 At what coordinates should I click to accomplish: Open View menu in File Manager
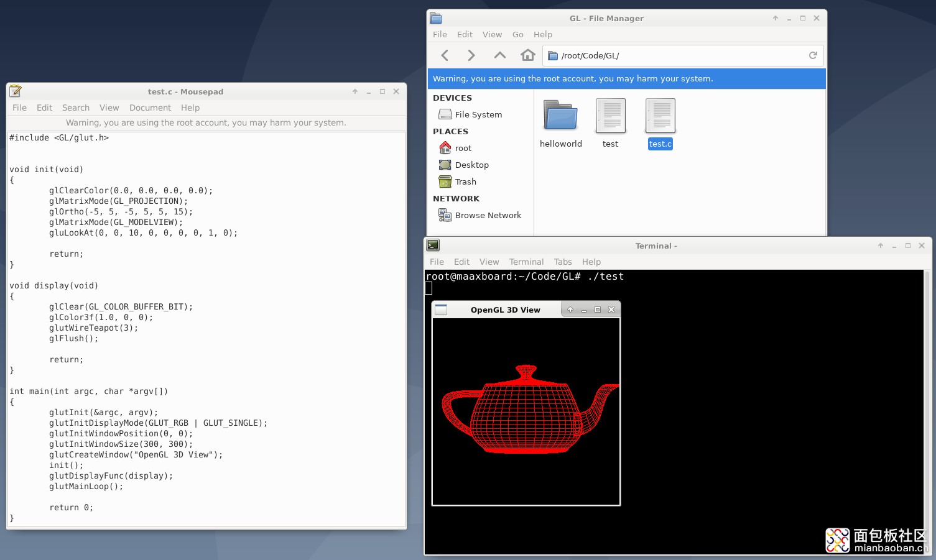pyautogui.click(x=492, y=34)
